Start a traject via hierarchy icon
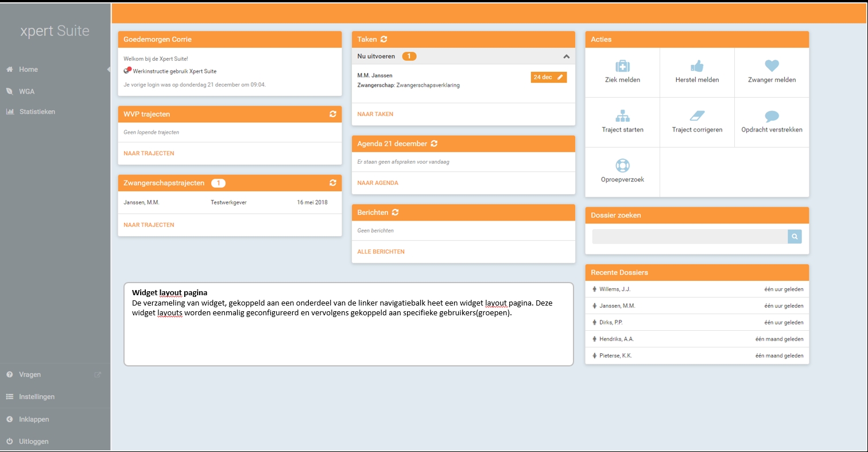The height and width of the screenshot is (452, 868). [x=622, y=116]
